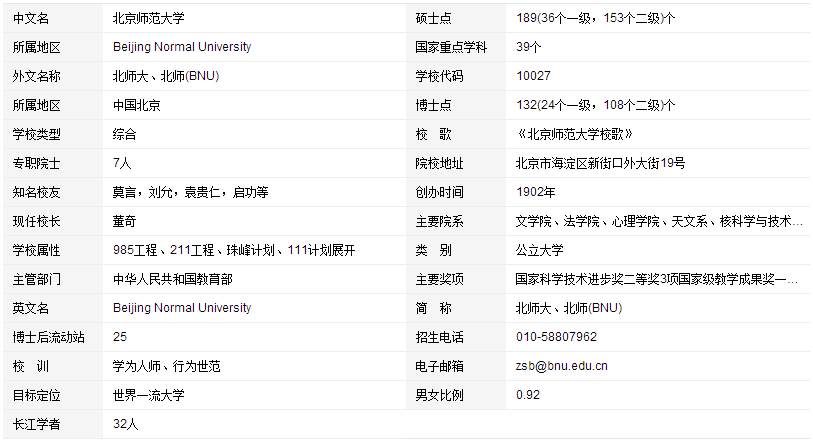Select address 北京市海淀区新街口外大街19号

pyautogui.click(x=600, y=163)
